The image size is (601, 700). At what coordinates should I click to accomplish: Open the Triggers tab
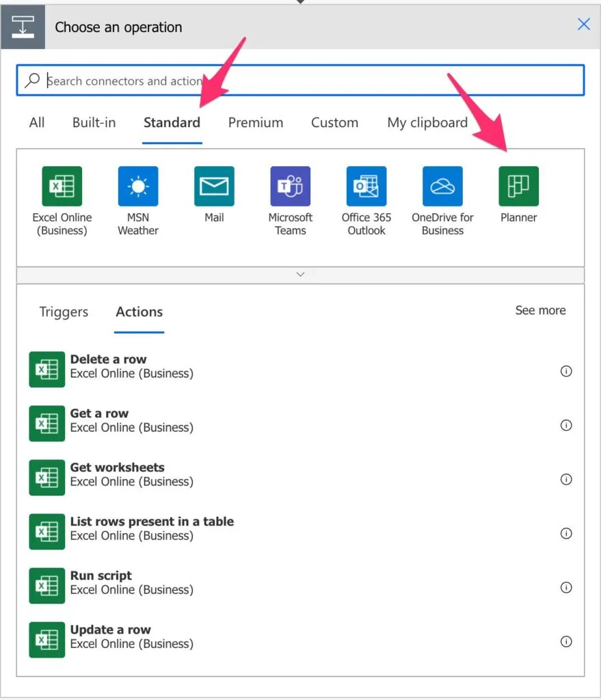64,312
